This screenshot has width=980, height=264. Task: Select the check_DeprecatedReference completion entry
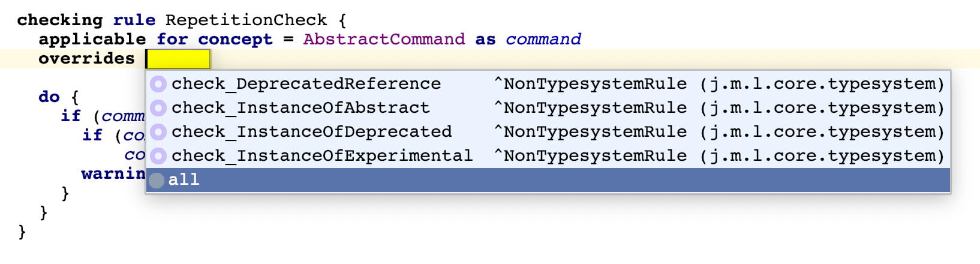click(x=306, y=84)
